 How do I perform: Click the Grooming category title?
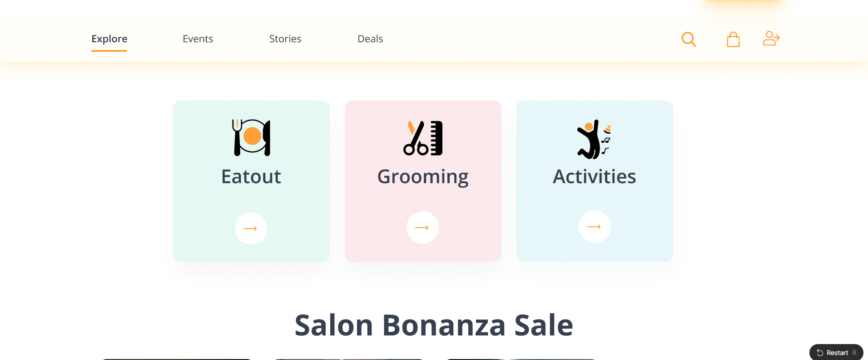click(x=423, y=177)
